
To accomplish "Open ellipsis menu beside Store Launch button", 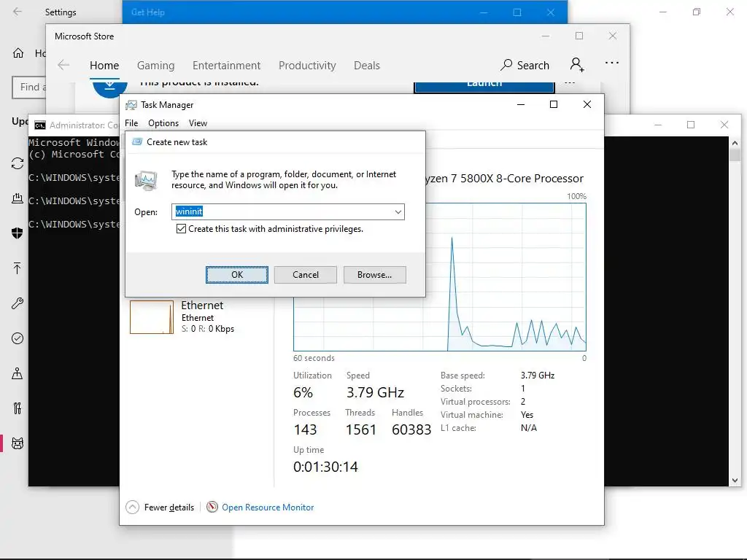I will (x=570, y=83).
